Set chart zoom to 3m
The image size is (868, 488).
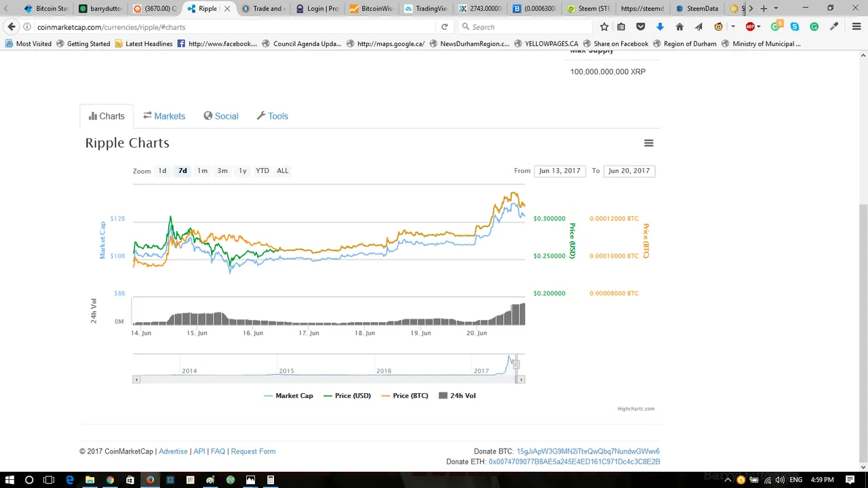[222, 171]
